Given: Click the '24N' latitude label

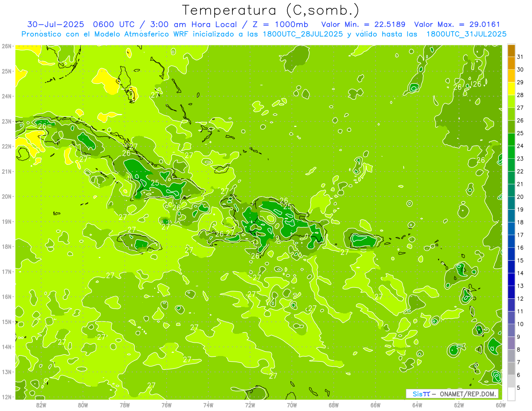Looking at the screenshot, I should [x=7, y=96].
